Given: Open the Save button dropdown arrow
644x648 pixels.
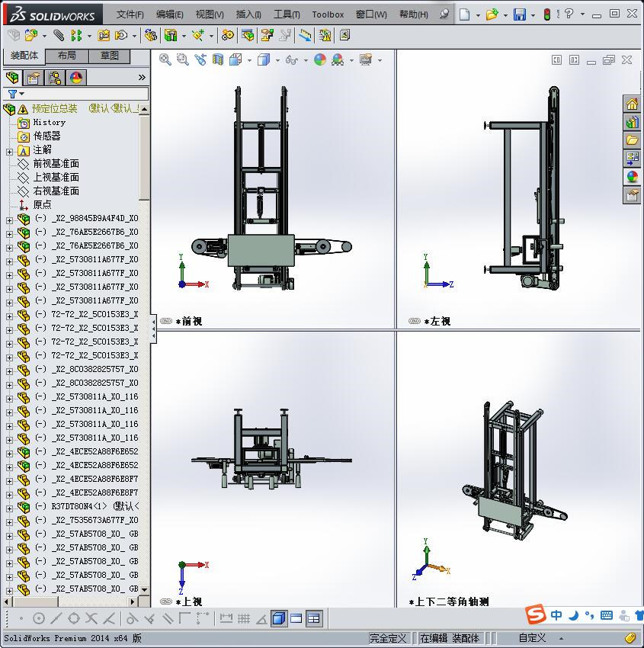Looking at the screenshot, I should [x=533, y=15].
